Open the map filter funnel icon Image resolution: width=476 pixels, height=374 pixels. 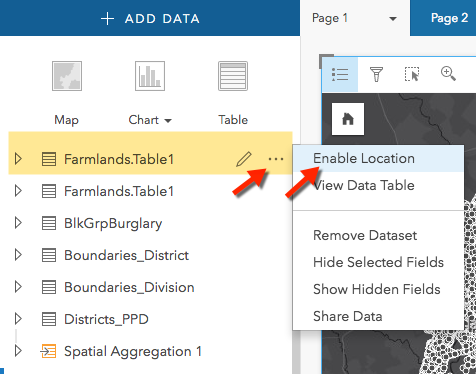click(x=376, y=74)
